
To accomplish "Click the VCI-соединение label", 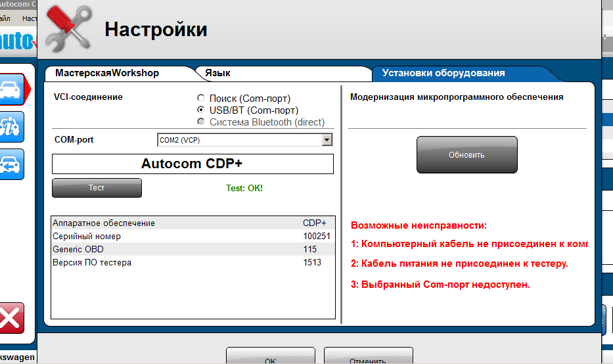I will (x=88, y=97).
